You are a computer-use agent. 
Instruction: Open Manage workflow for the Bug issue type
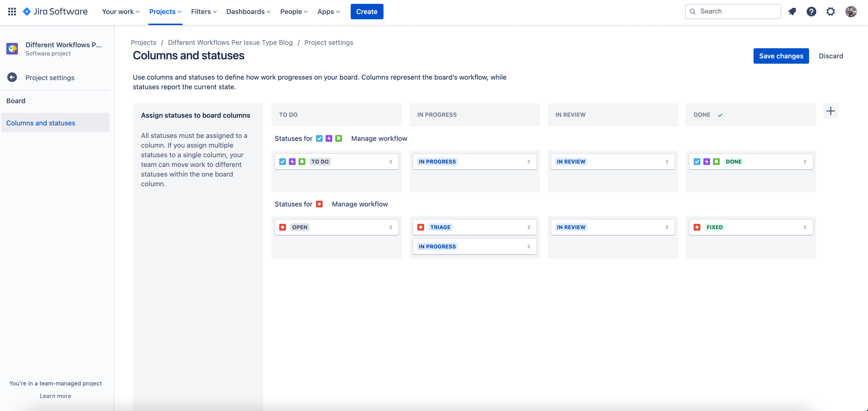click(360, 204)
